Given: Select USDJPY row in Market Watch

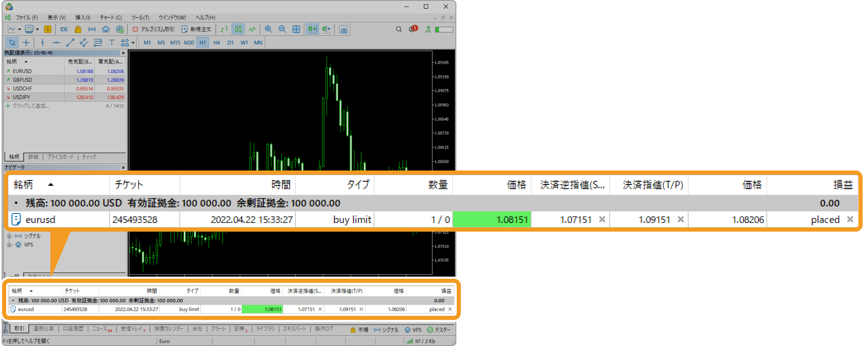Looking at the screenshot, I should pos(64,97).
